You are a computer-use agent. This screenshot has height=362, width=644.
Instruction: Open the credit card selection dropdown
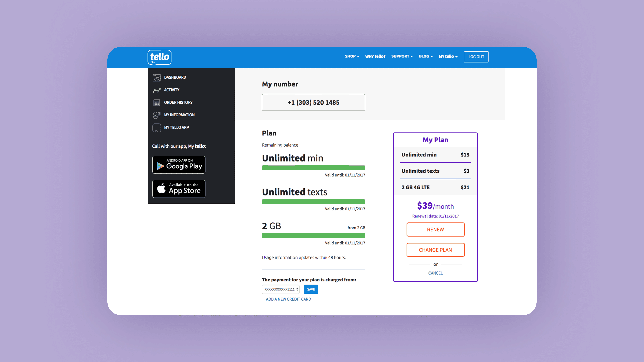click(x=281, y=289)
